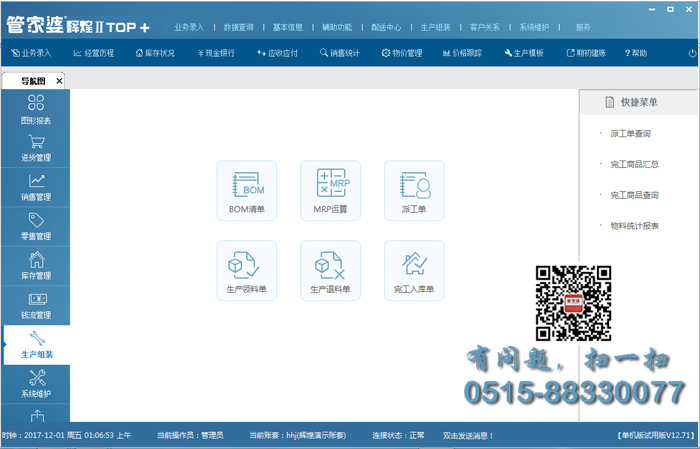
Task: Open the 系统维护 top menu
Action: coord(534,27)
